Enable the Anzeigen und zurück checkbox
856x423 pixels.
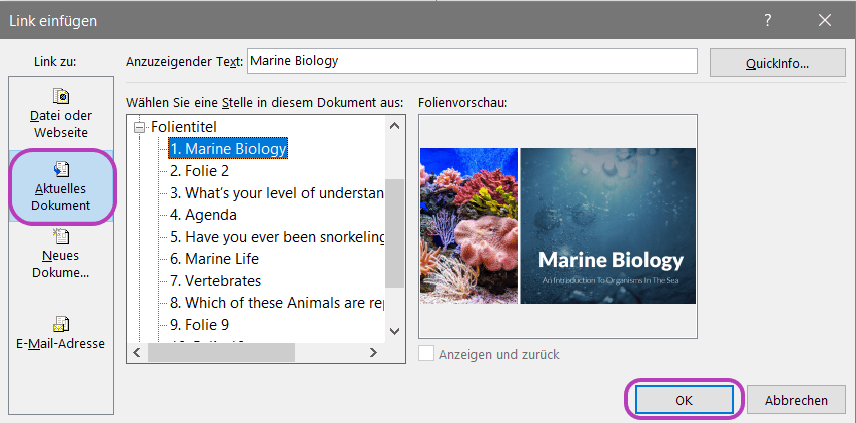tap(427, 354)
